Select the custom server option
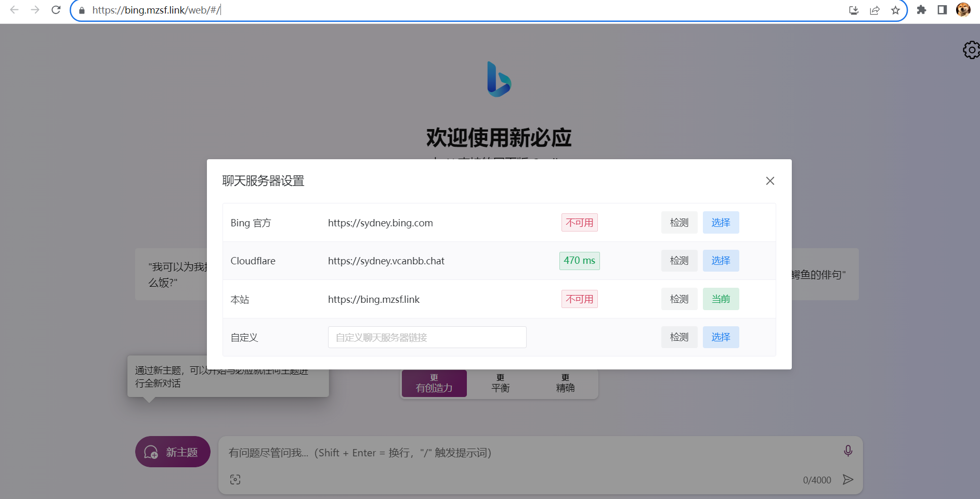The width and height of the screenshot is (980, 499). tap(721, 337)
